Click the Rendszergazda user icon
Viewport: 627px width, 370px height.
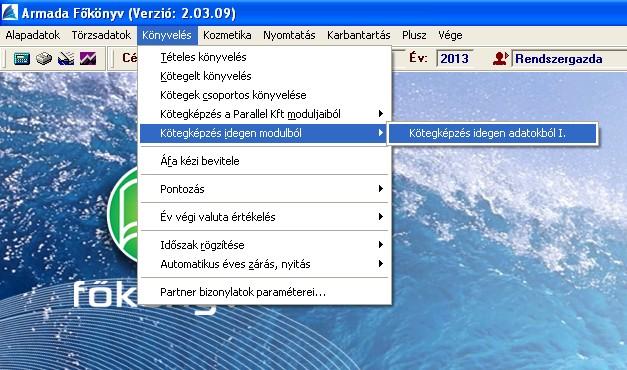pyautogui.click(x=500, y=58)
